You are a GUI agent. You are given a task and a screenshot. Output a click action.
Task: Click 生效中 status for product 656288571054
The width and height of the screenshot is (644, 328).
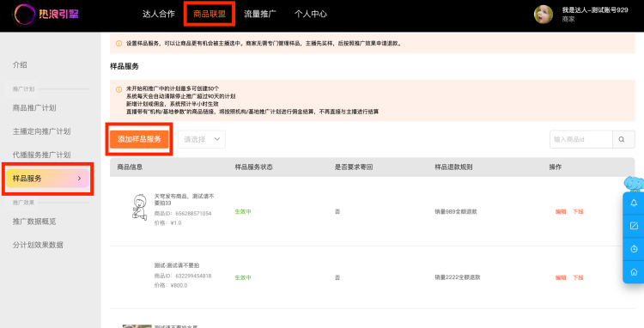[243, 212]
